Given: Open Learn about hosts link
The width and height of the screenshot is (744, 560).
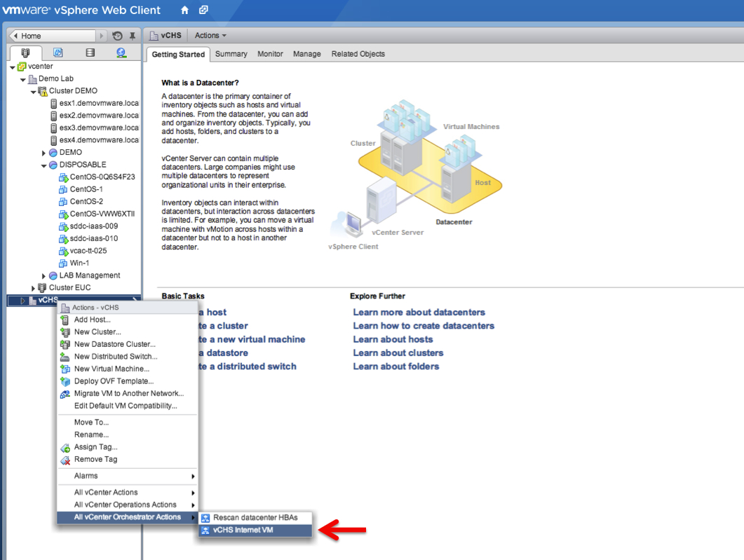Looking at the screenshot, I should pyautogui.click(x=393, y=339).
